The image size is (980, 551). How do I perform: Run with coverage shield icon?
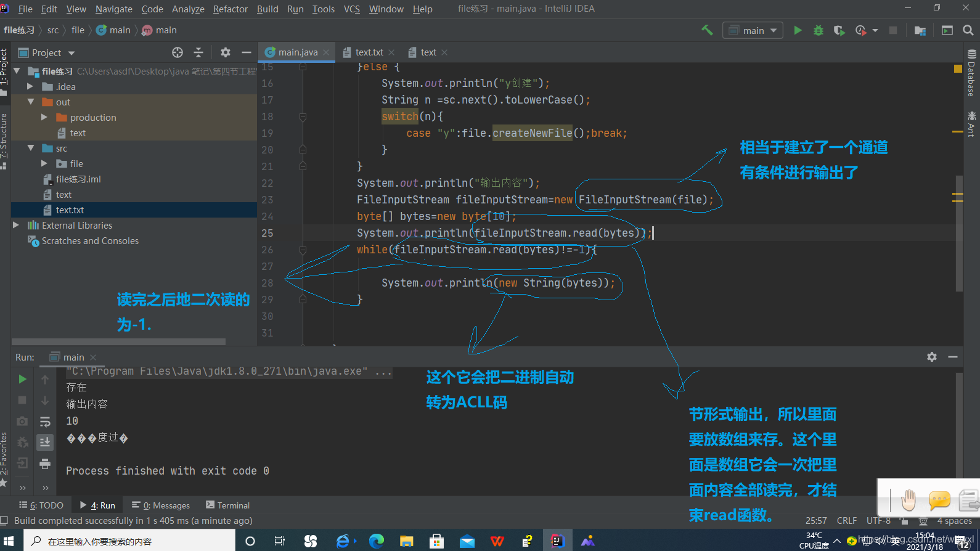[x=839, y=30]
